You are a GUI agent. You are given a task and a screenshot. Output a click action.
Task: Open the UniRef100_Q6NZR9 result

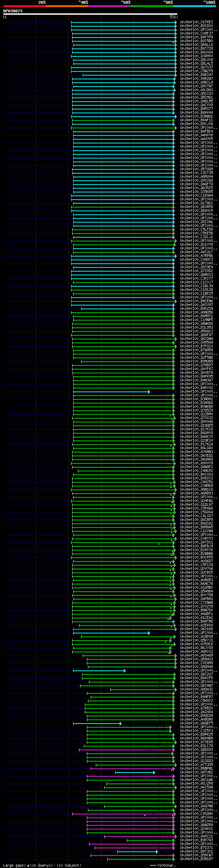tap(196, 825)
